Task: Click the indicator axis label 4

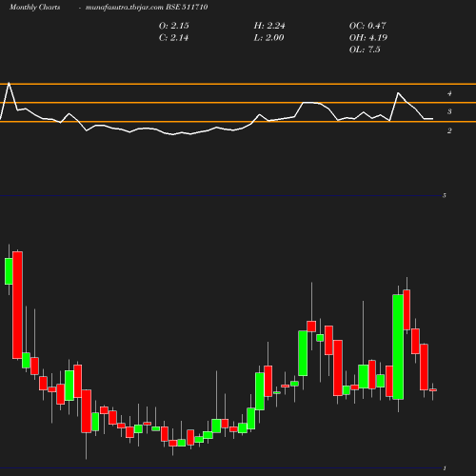Action: click(x=449, y=93)
